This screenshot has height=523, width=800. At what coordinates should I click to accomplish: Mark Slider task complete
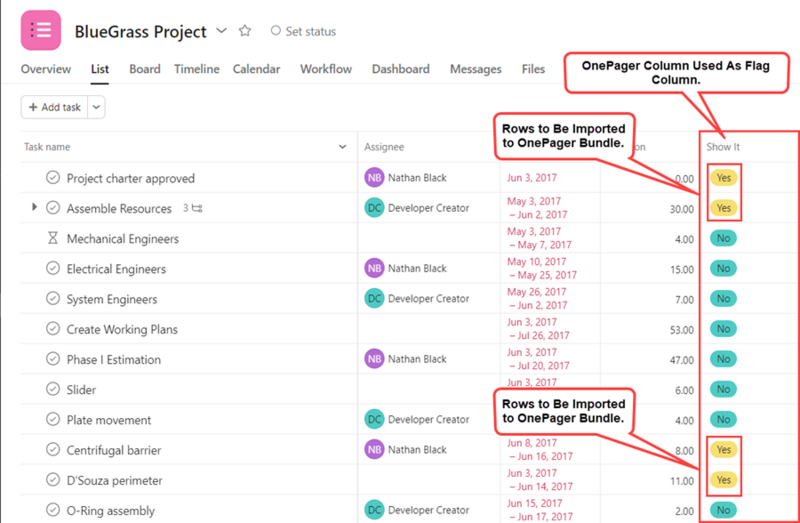click(x=53, y=389)
